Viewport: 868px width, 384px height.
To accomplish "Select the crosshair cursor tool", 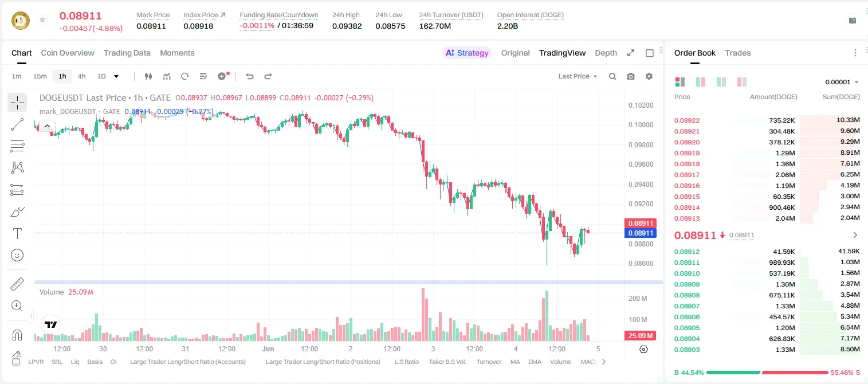I will 17,103.
